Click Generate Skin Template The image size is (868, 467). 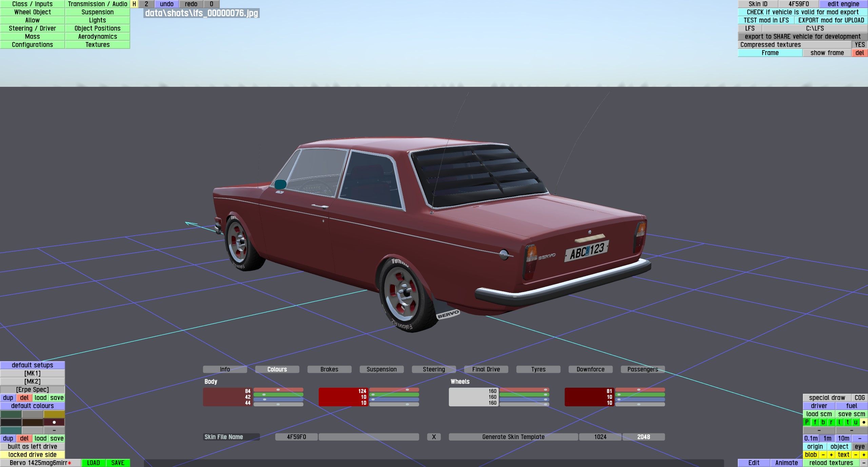(x=513, y=437)
